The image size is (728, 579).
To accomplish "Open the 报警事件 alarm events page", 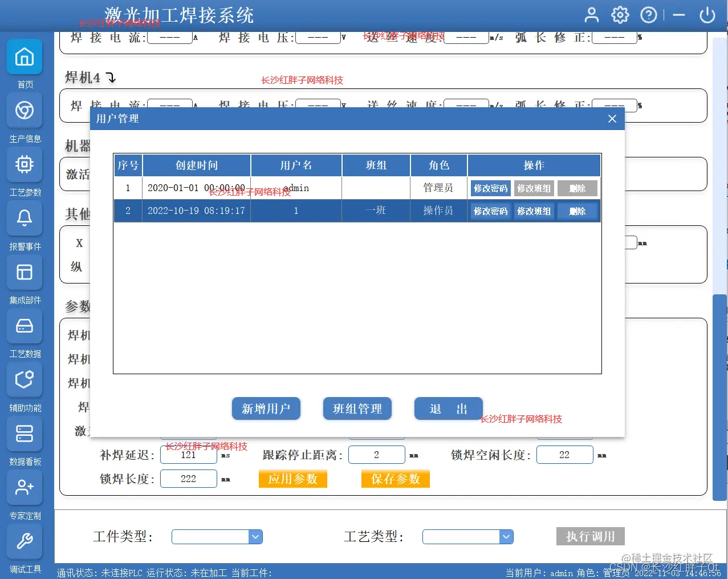I will (x=25, y=218).
